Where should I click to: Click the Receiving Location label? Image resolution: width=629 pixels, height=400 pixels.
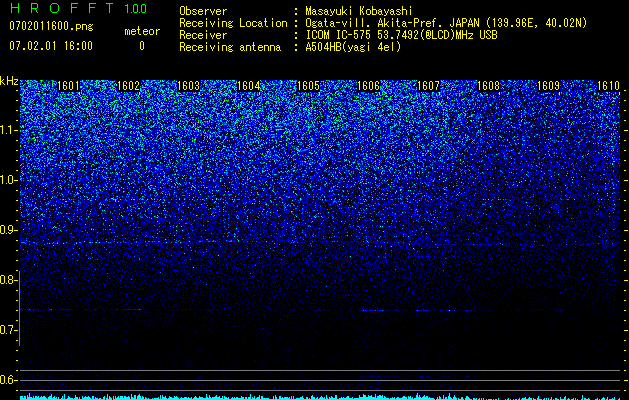233,23
